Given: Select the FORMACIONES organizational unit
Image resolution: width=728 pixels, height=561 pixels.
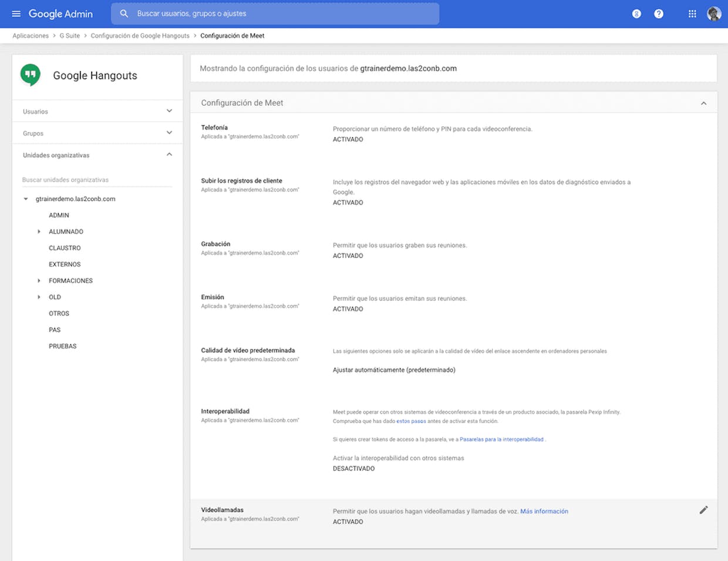Looking at the screenshot, I should (70, 281).
